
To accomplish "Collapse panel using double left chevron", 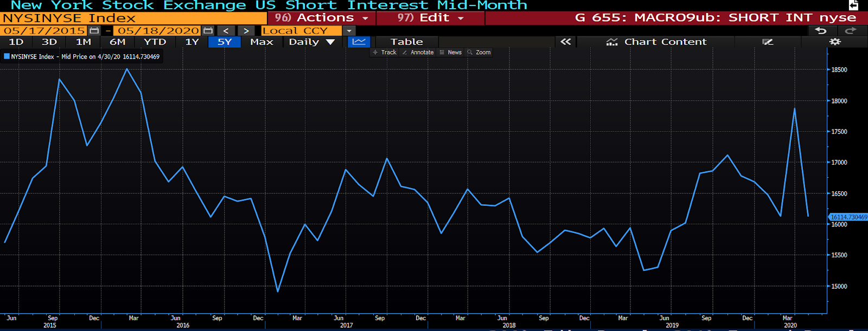I will tap(566, 42).
